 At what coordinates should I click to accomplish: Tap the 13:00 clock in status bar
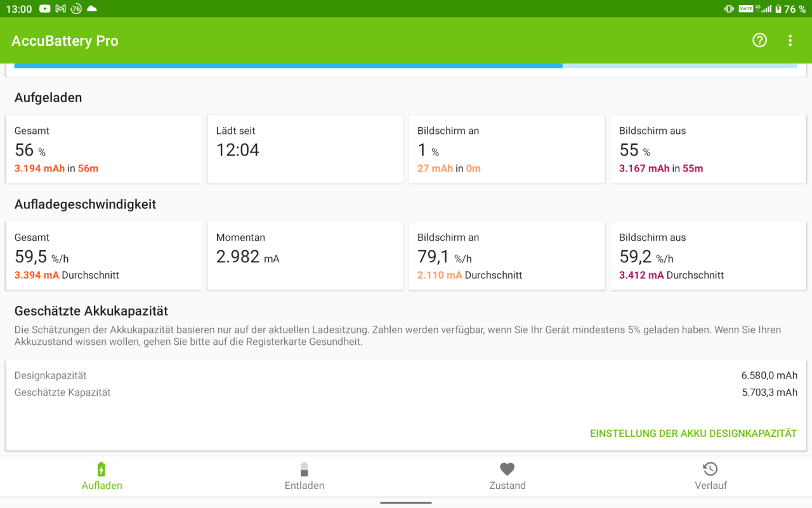pos(19,9)
